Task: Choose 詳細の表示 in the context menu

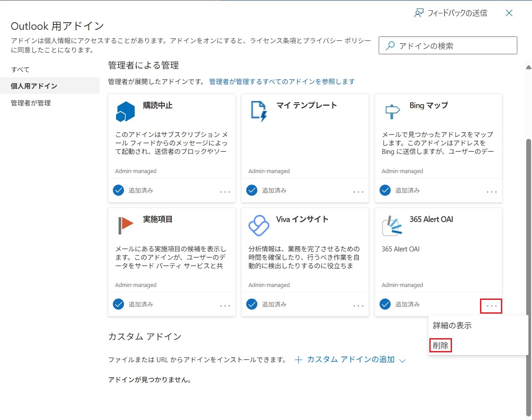Action: [452, 325]
